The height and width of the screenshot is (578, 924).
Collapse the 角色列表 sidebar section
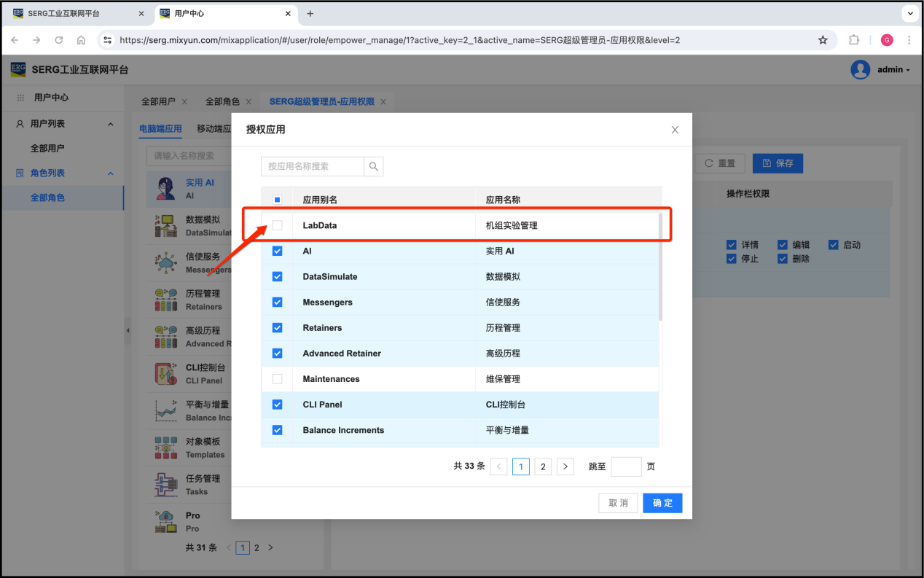(x=111, y=173)
